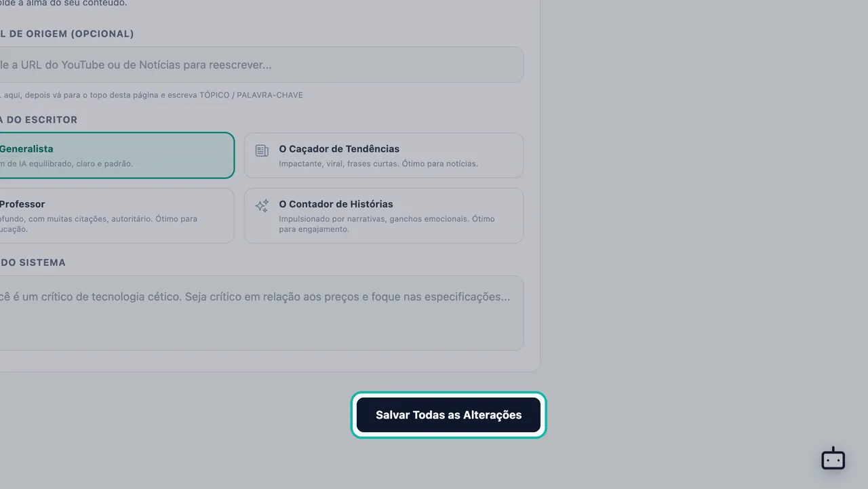868x489 pixels.
Task: Open the chatbot assistant robot icon
Action: click(833, 459)
